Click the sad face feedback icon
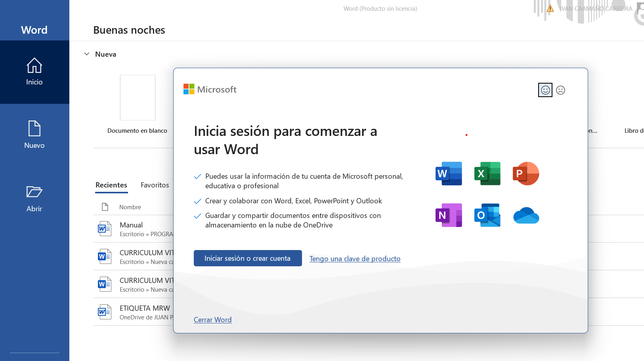This screenshot has height=361, width=644. pyautogui.click(x=560, y=90)
